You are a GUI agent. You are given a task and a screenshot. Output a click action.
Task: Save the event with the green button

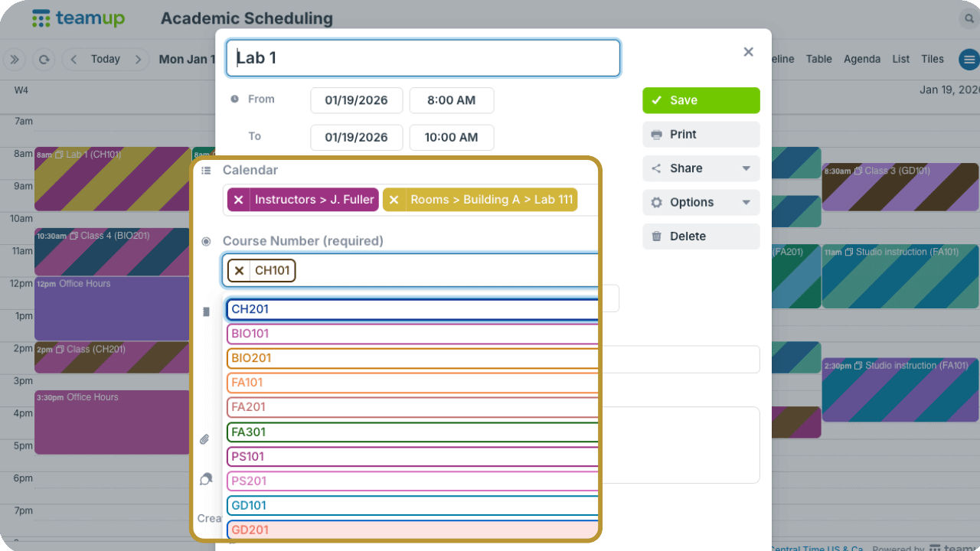[x=701, y=100]
